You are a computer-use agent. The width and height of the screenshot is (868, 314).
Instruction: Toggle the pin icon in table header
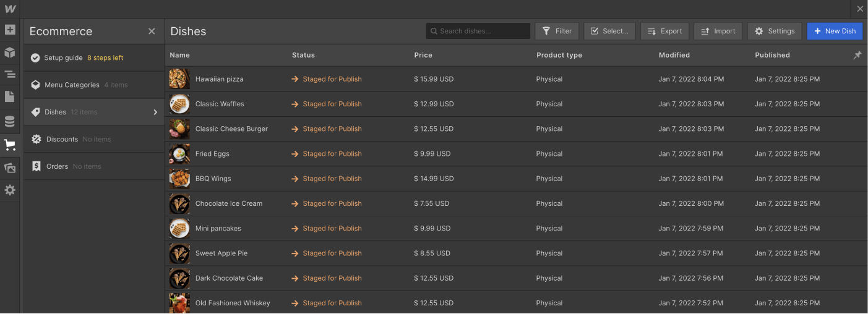tap(857, 55)
